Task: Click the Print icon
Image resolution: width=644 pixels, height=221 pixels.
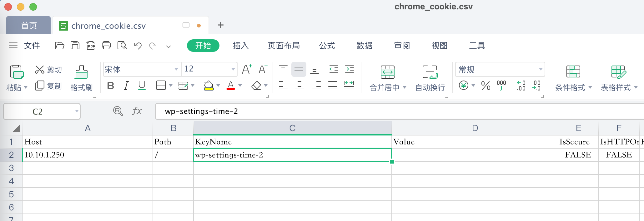Action: [x=106, y=46]
